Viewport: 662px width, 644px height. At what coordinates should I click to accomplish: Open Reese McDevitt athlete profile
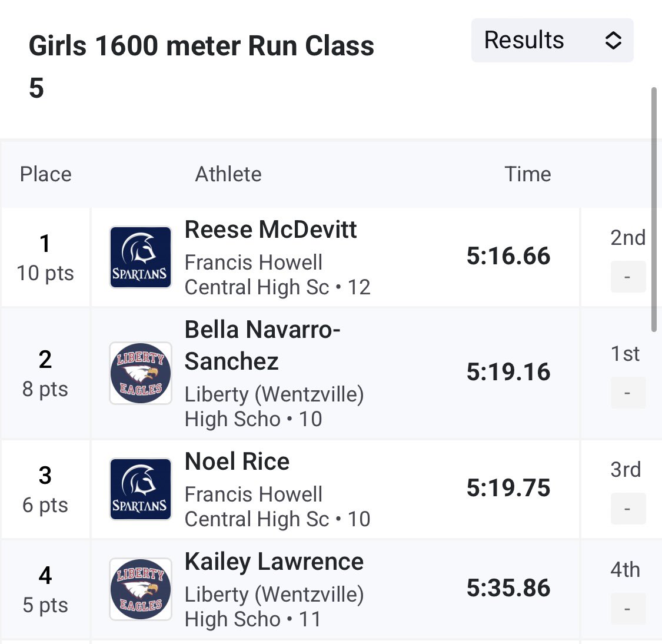click(271, 230)
